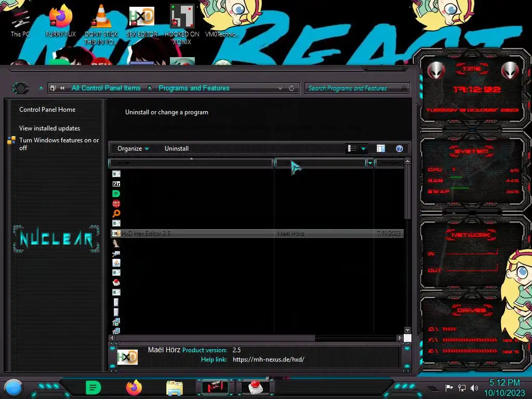Click the Start orb on taskbar
The width and height of the screenshot is (532, 399).
tap(14, 389)
